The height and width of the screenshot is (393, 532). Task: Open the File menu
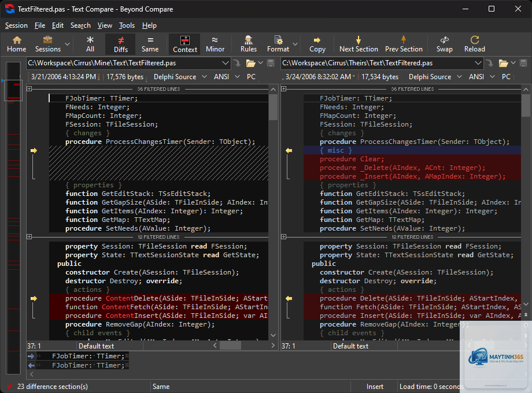pos(40,25)
